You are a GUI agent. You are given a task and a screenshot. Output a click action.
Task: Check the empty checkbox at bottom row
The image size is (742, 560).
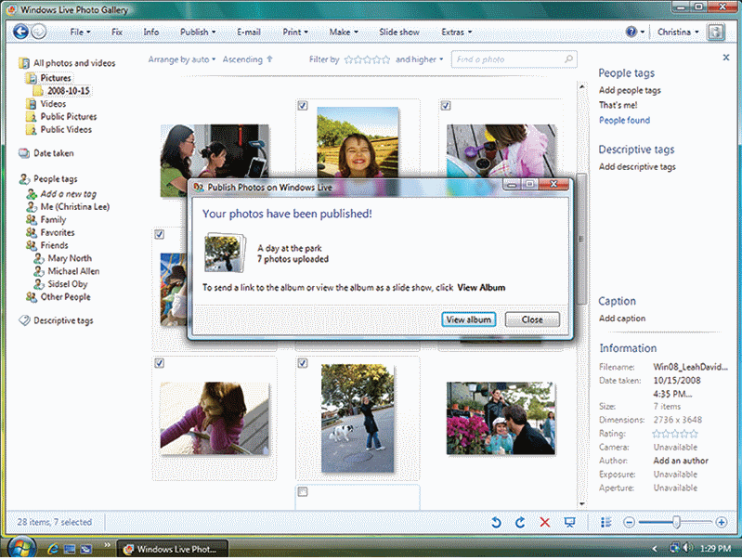click(303, 491)
